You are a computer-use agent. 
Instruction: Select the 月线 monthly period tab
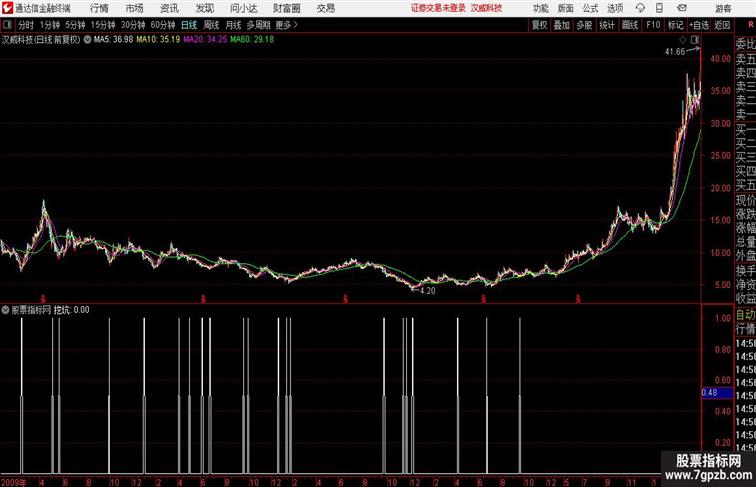(x=233, y=25)
